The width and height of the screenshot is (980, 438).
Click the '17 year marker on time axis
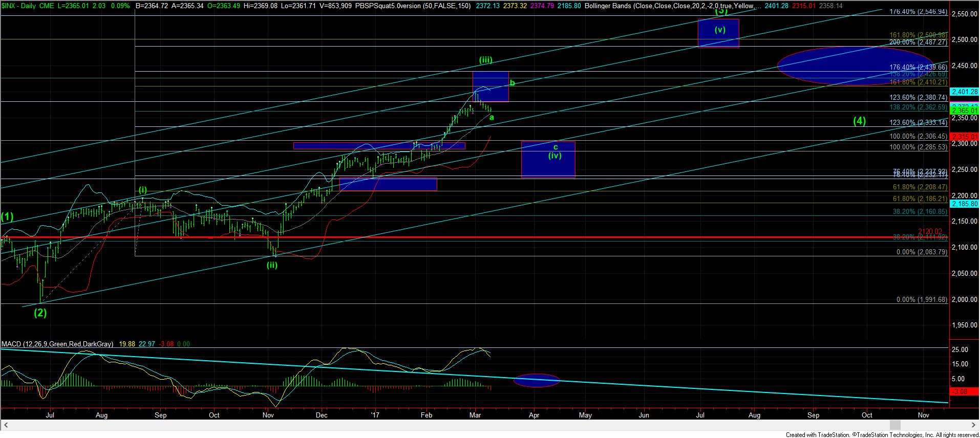(x=375, y=415)
